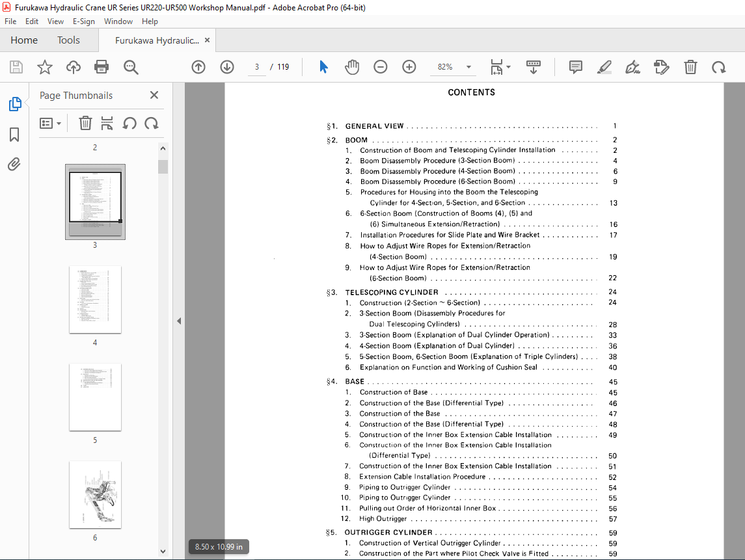Switch to the Tools tab
Screen dimensions: 745x560
(68, 40)
